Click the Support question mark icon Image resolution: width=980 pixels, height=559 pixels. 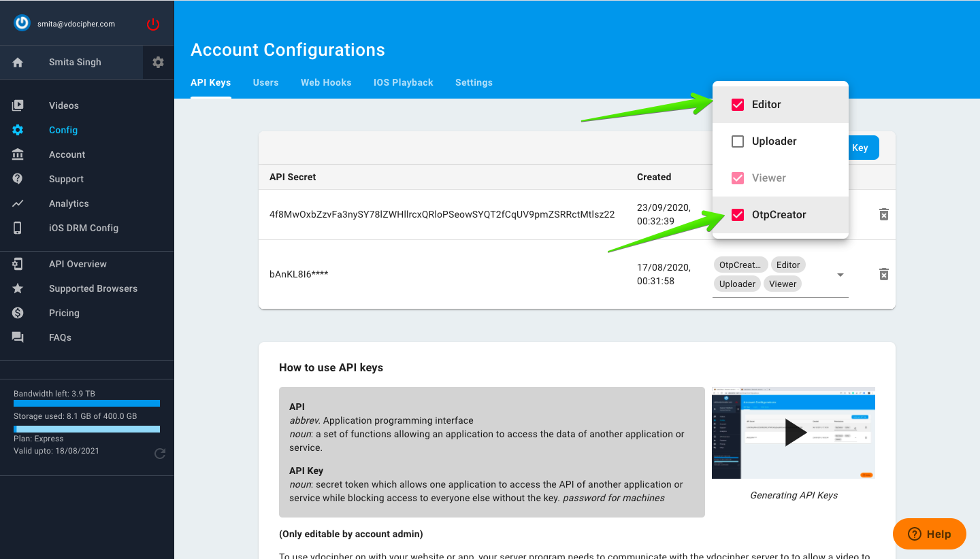coord(18,179)
